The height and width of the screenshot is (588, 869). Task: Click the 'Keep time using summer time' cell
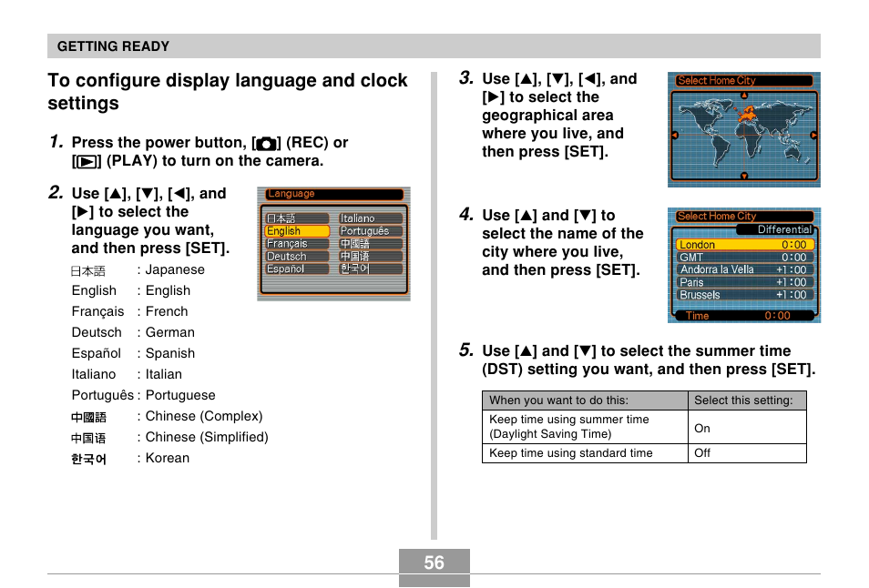(585, 427)
